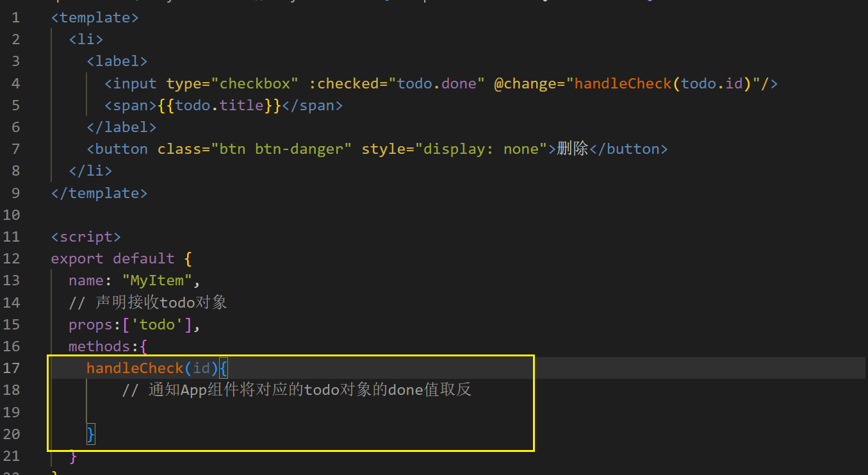Click the '删除' button text in code

[572, 149]
